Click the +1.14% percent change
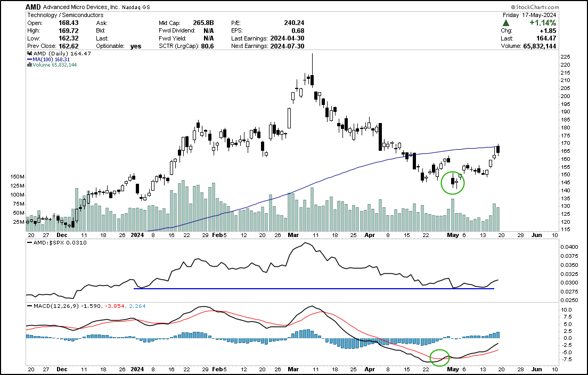 coord(543,23)
